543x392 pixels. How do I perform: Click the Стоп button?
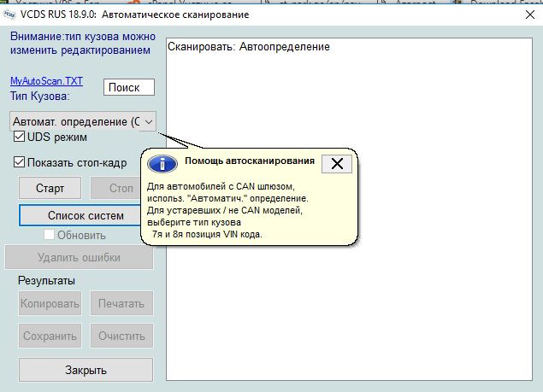click(x=116, y=188)
